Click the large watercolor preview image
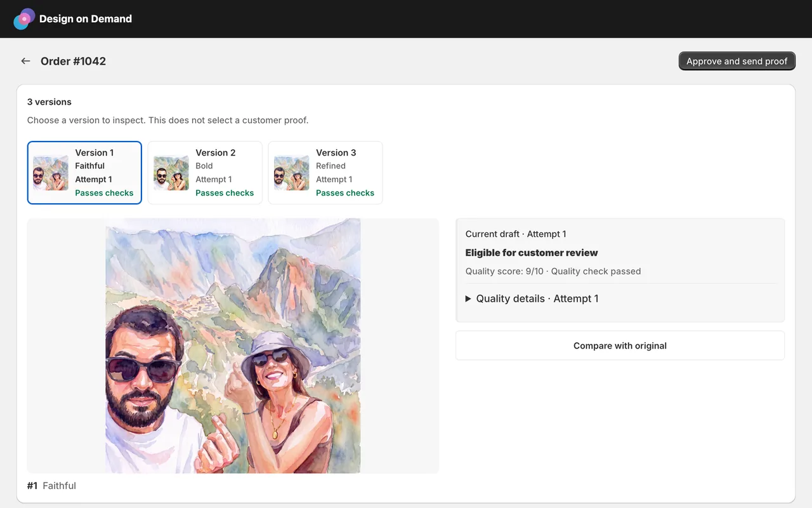Image resolution: width=812 pixels, height=508 pixels. point(233,345)
